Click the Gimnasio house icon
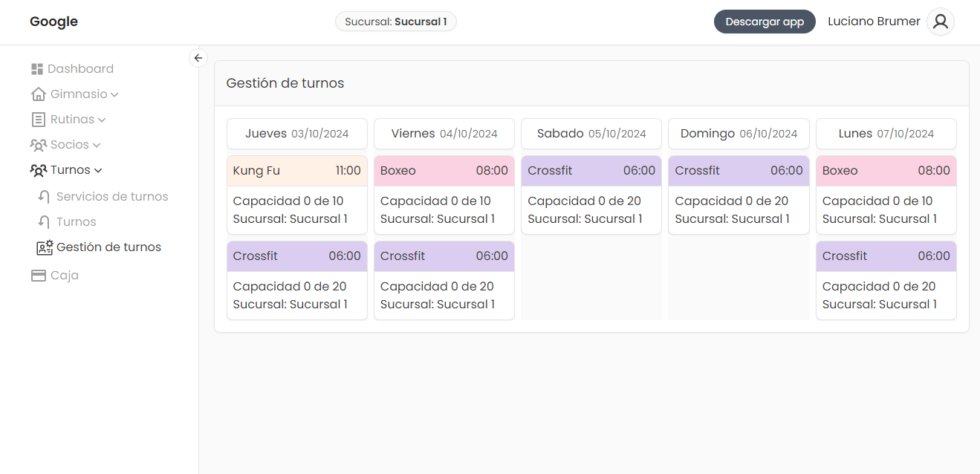This screenshot has width=980, height=474. (x=39, y=94)
